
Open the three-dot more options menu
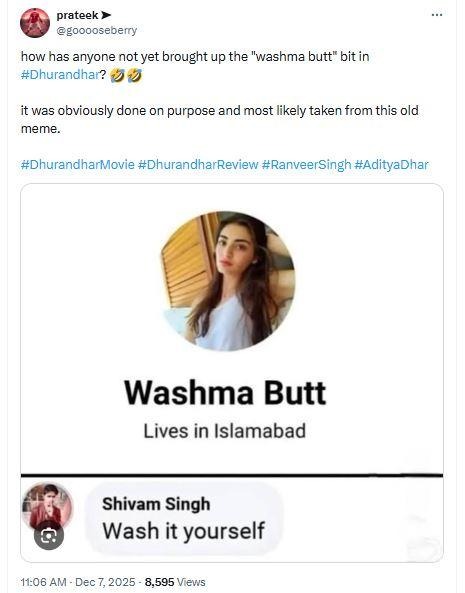pyautogui.click(x=437, y=15)
